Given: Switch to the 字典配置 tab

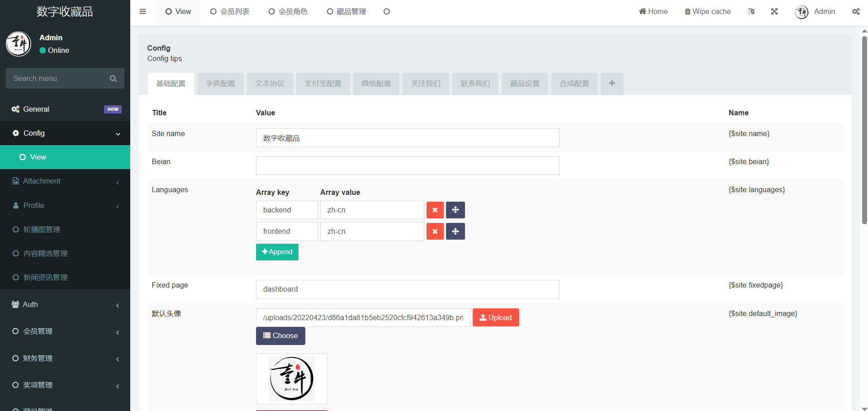Looking at the screenshot, I should coord(220,84).
